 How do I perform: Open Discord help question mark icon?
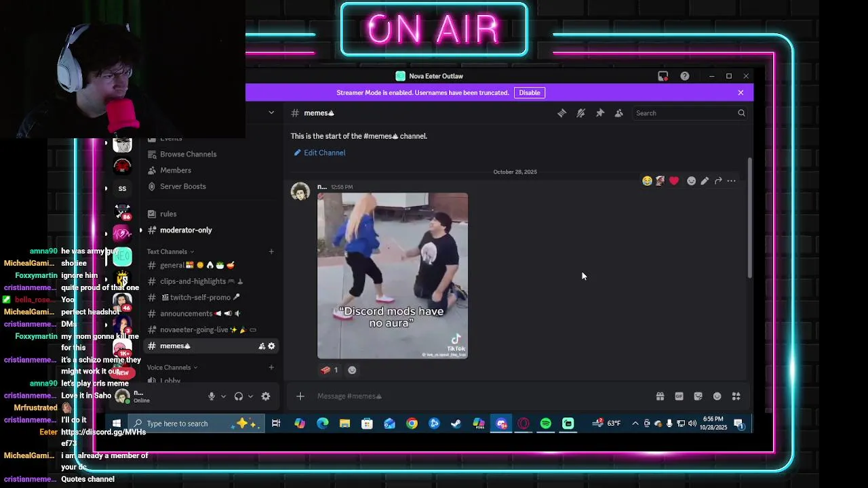click(684, 76)
